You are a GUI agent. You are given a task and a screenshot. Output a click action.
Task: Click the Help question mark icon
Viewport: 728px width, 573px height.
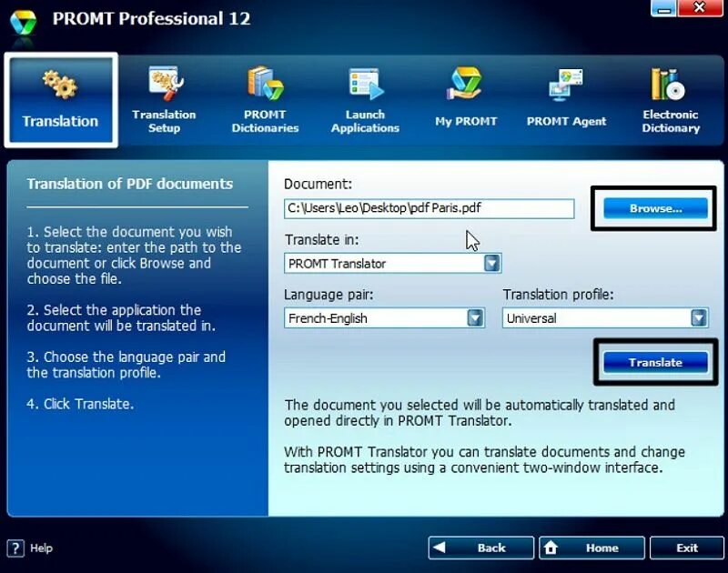coord(15,548)
